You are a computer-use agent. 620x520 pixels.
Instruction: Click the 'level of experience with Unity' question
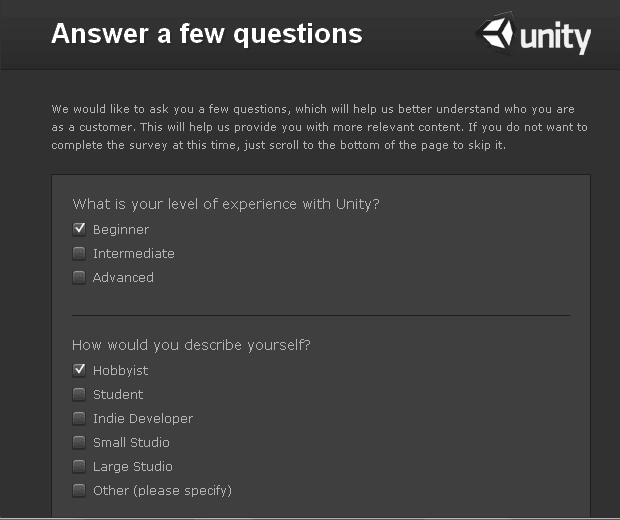226,204
